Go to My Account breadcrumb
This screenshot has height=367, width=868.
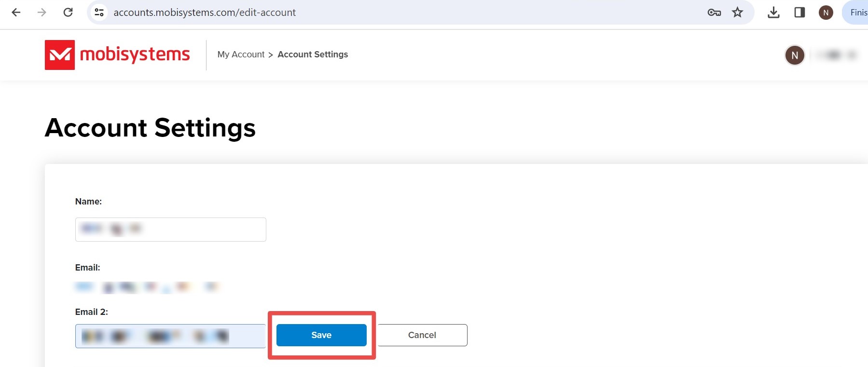[241, 54]
